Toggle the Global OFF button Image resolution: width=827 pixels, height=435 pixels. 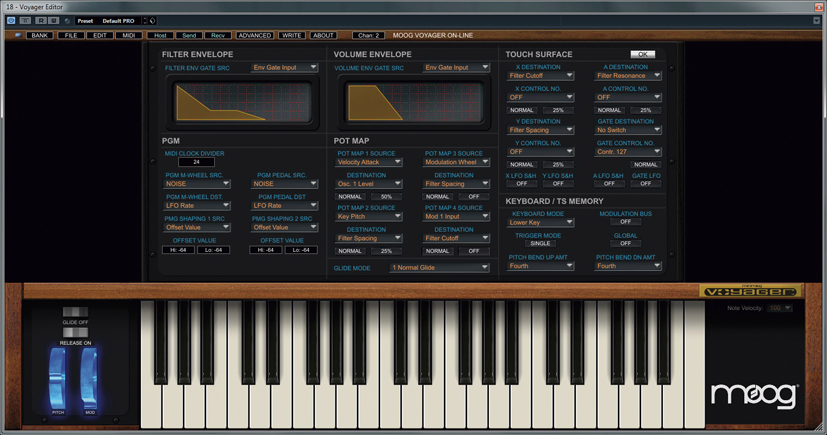pos(626,244)
